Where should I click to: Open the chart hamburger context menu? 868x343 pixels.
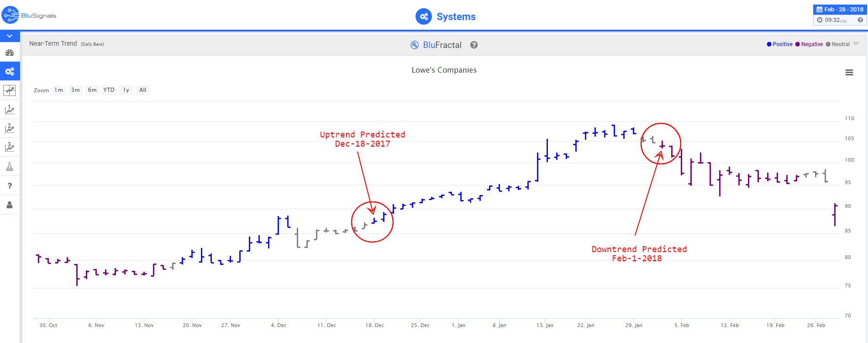coord(849,73)
